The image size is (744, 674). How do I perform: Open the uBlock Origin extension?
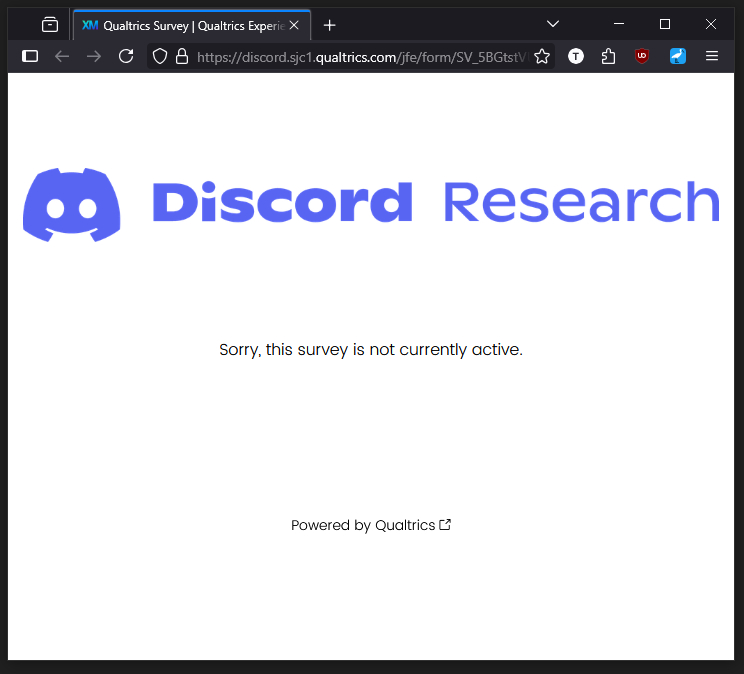tap(642, 56)
